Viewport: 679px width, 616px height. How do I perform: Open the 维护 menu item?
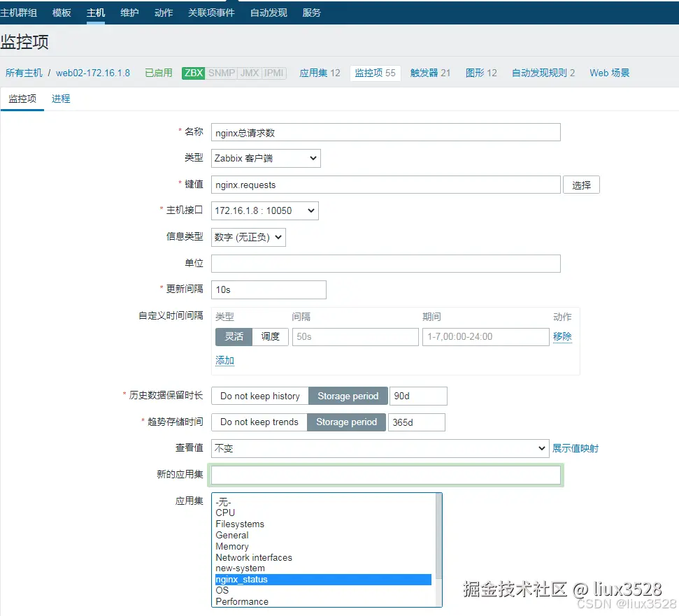129,13
